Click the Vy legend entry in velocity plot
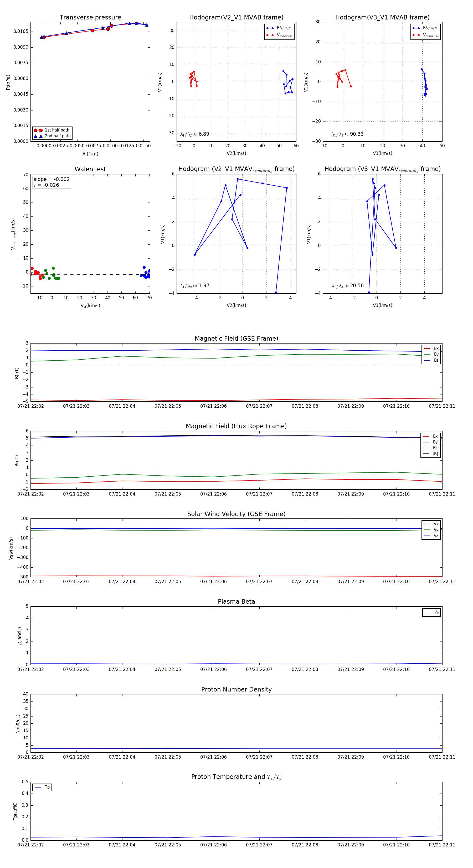This screenshot has height=868, width=473. pyautogui.click(x=431, y=530)
